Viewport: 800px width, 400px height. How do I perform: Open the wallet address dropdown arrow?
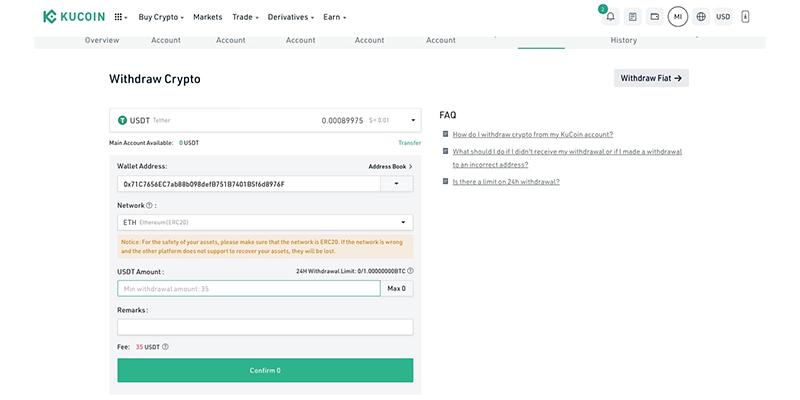click(397, 184)
